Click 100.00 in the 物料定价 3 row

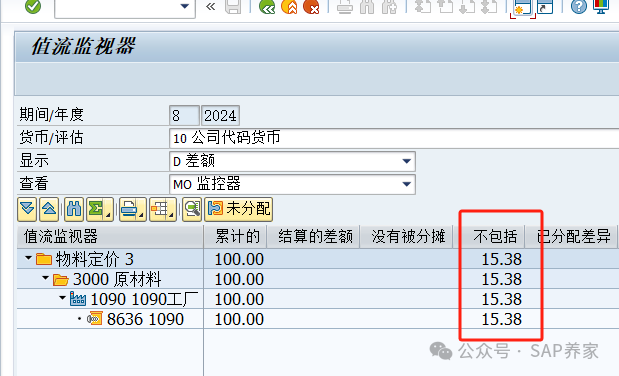pos(239,259)
